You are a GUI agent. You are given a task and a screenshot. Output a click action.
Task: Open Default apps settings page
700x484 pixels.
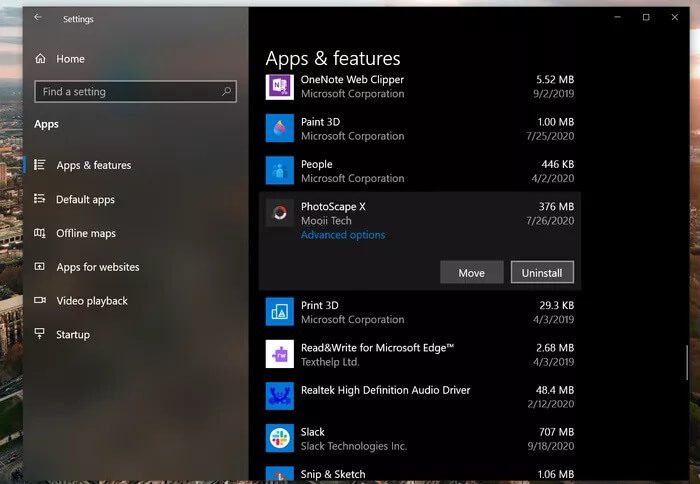coord(85,199)
